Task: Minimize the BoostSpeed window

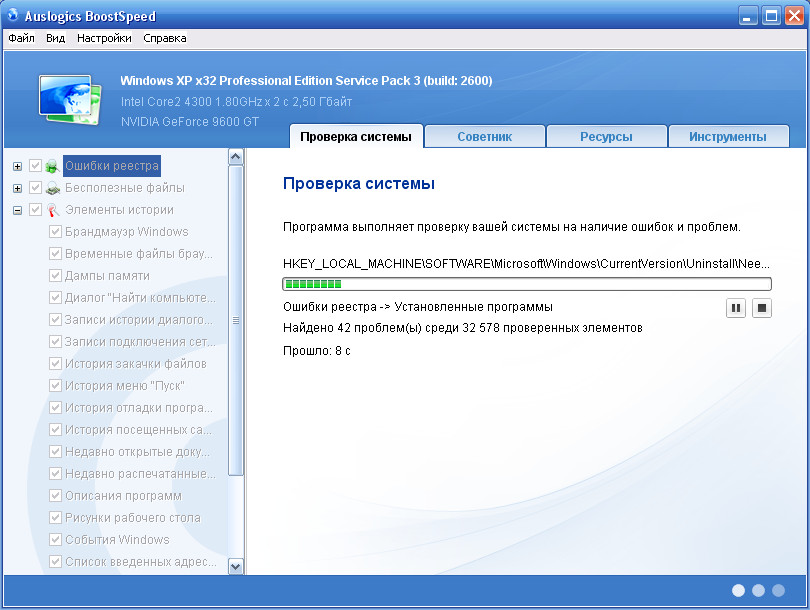Action: click(747, 15)
